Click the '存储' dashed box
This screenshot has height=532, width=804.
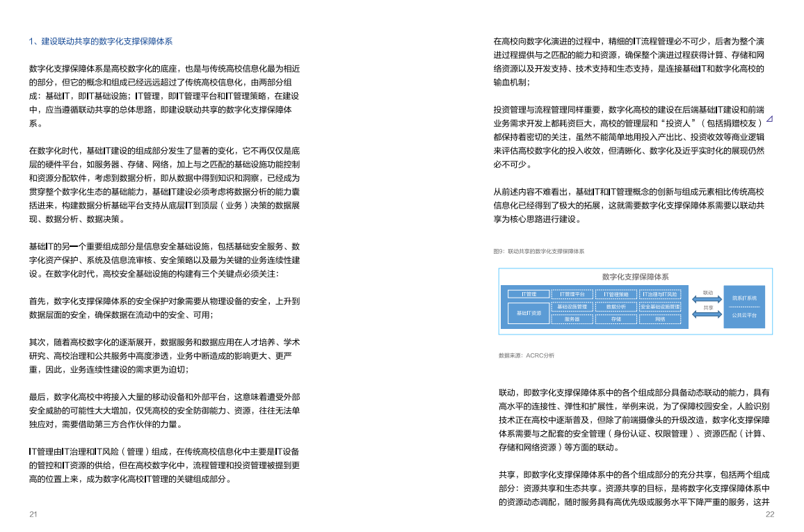tap(616, 319)
